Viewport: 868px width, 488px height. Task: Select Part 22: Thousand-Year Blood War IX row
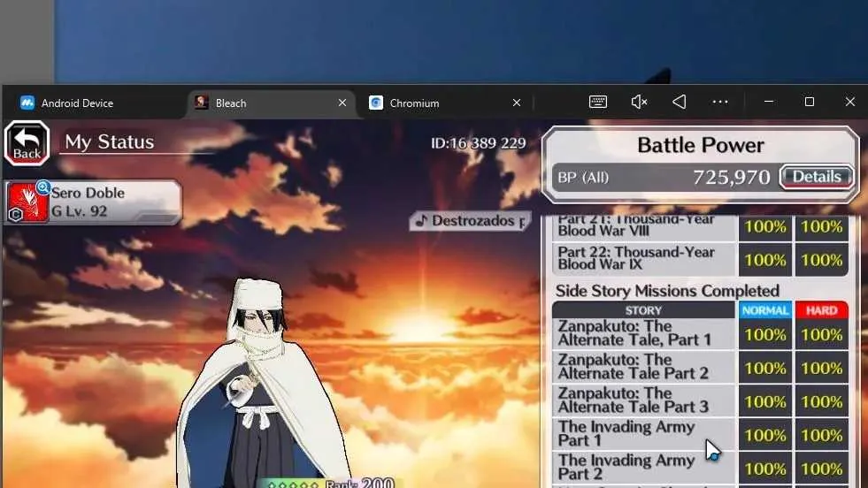click(x=700, y=259)
